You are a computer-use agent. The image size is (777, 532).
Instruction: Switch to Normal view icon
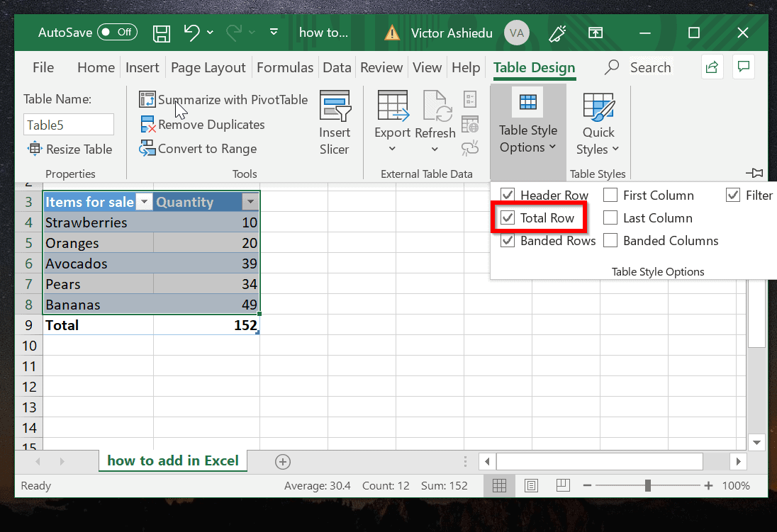[x=499, y=485]
